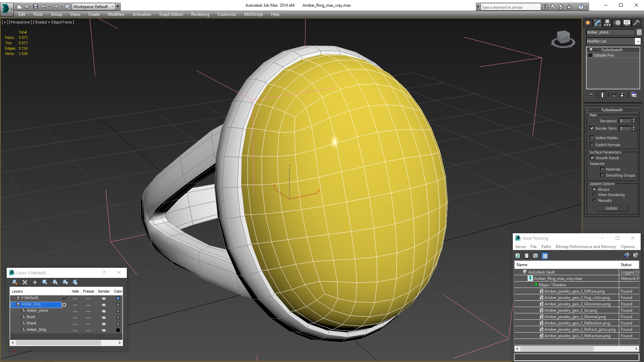Click viewport Perspective label

pos(20,22)
